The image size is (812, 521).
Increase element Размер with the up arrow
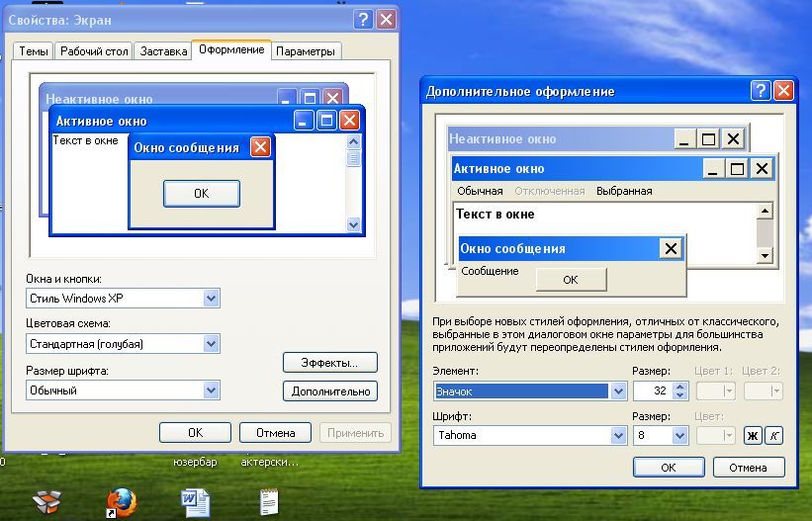click(680, 387)
